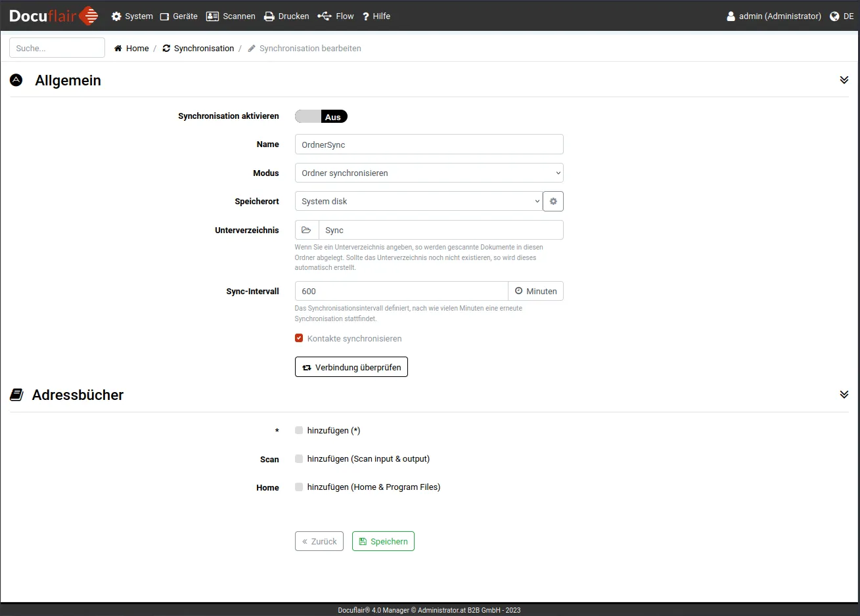Toggle the Synchronisation aktivieren switch

321,117
